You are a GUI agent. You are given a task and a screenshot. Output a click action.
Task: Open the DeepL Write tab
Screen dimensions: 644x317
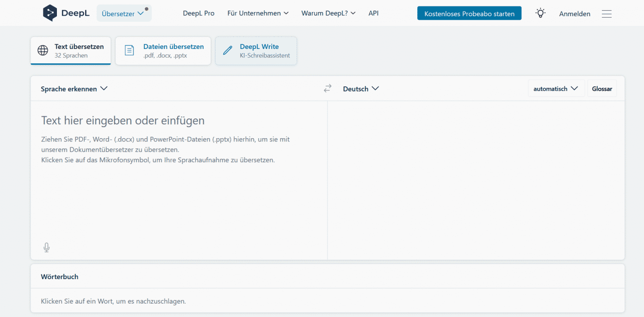click(x=256, y=51)
